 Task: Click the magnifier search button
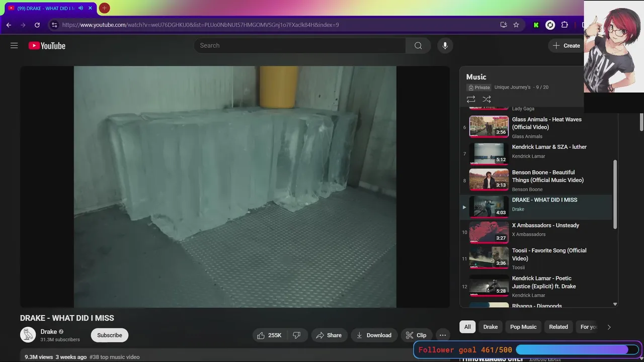(418, 46)
